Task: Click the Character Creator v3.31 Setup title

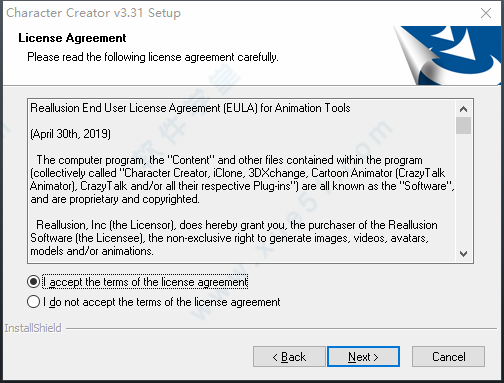Action: [93, 13]
